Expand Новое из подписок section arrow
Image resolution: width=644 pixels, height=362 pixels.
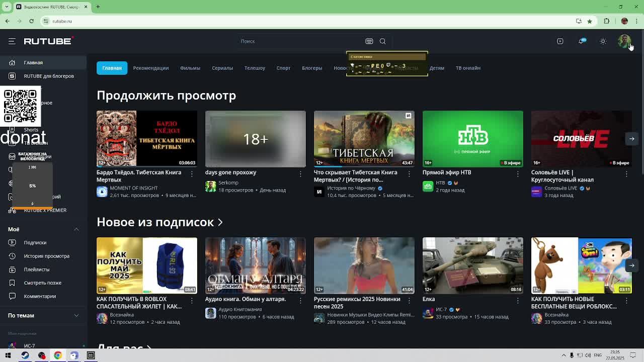coord(220,222)
